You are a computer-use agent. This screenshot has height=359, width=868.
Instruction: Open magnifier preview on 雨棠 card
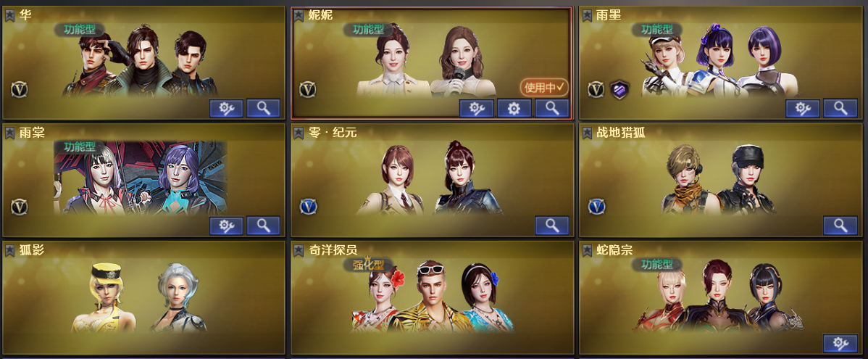(x=263, y=226)
